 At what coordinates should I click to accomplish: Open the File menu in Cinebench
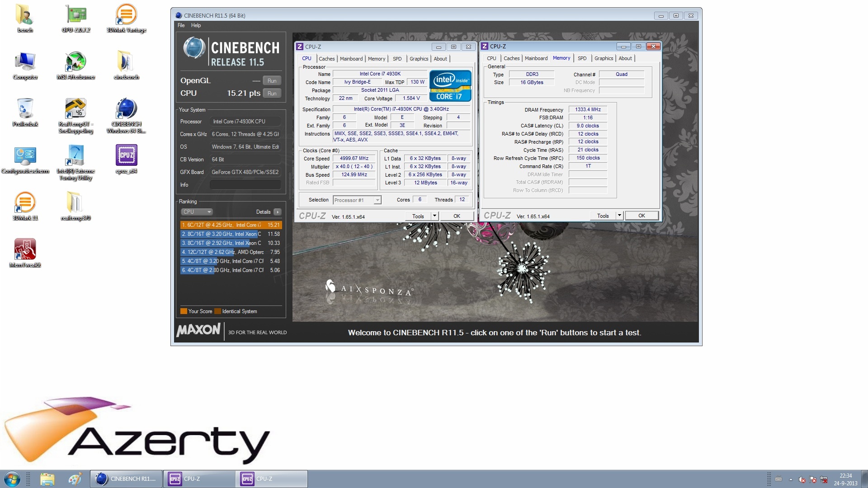(x=181, y=25)
